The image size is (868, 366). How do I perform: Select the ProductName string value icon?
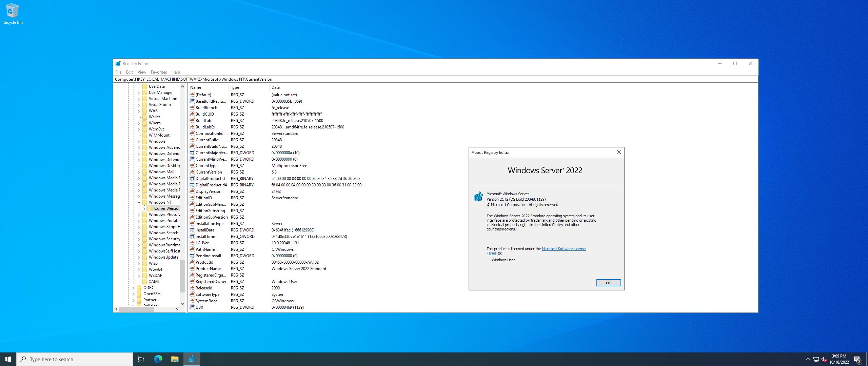point(192,268)
